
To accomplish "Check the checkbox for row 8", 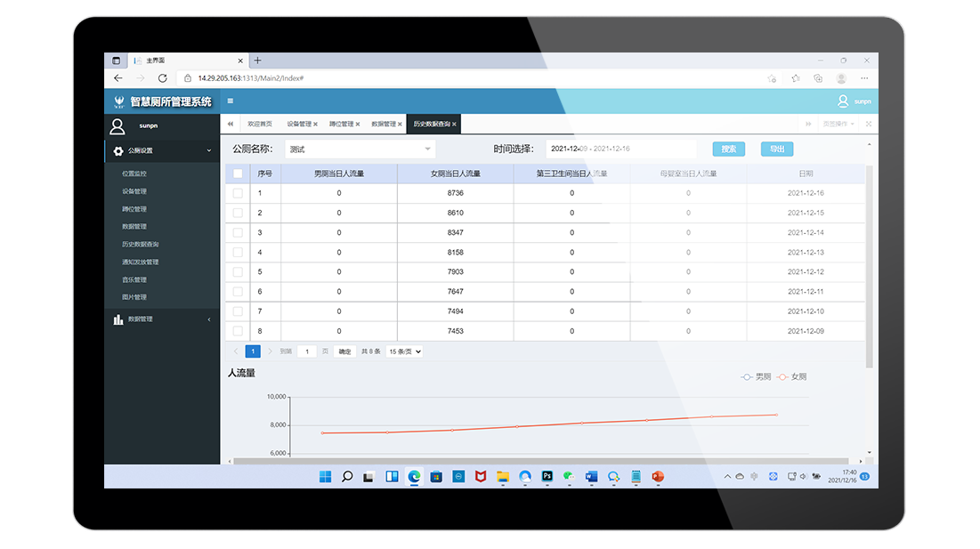I will click(x=238, y=331).
